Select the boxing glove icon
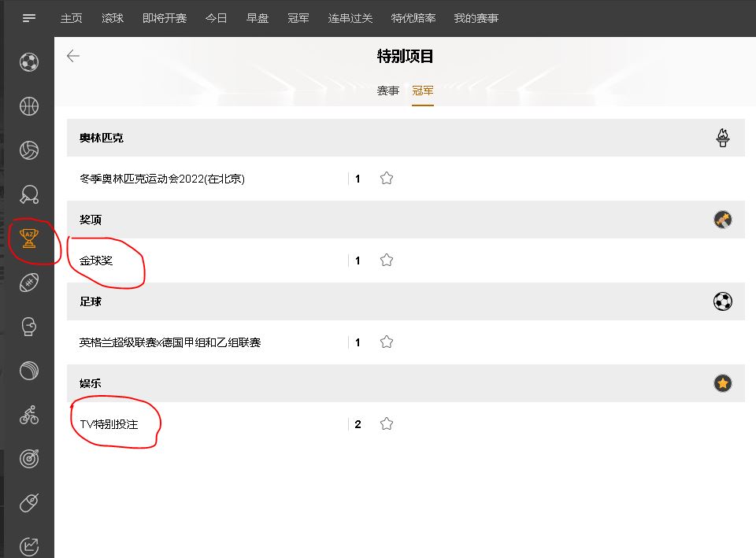This screenshot has height=558, width=756. pyautogui.click(x=29, y=327)
